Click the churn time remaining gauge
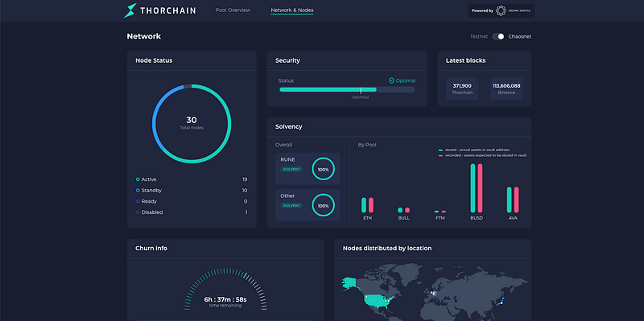The height and width of the screenshot is (321, 644). 225,290
